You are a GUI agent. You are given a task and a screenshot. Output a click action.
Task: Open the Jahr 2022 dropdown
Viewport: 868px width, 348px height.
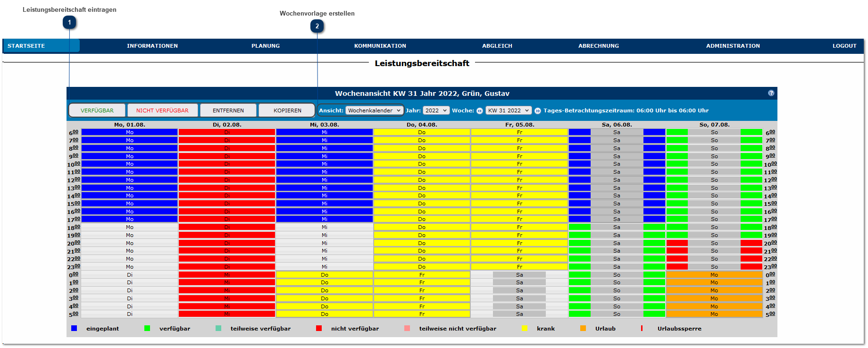coord(435,110)
